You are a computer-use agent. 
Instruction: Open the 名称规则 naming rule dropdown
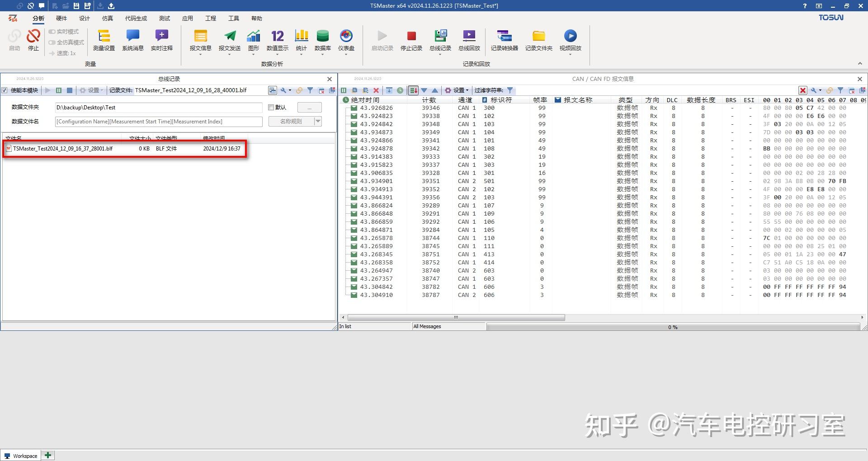coord(318,121)
